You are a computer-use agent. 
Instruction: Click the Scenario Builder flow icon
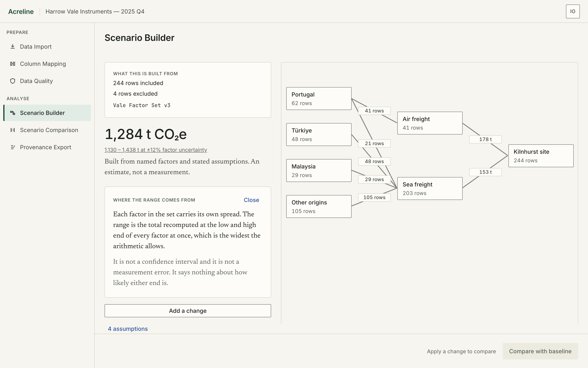coord(13,113)
